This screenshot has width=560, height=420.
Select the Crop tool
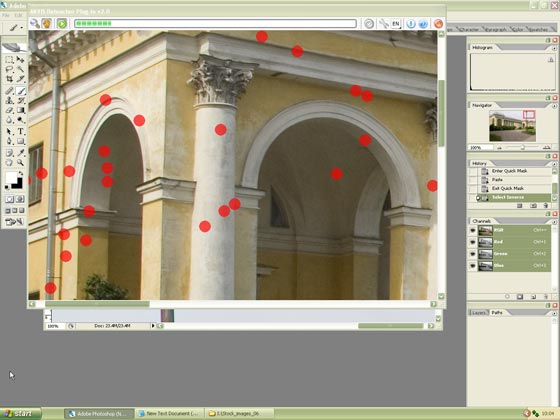(x=9, y=79)
